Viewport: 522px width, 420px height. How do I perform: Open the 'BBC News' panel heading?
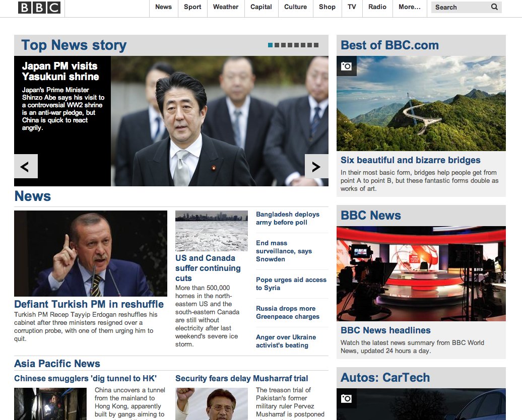[x=371, y=216]
